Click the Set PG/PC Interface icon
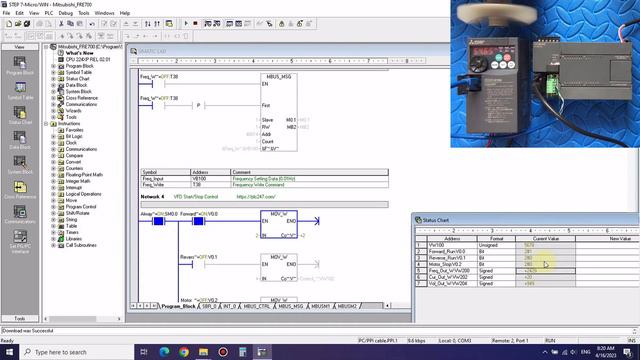The width and height of the screenshot is (640, 360). [x=20, y=242]
